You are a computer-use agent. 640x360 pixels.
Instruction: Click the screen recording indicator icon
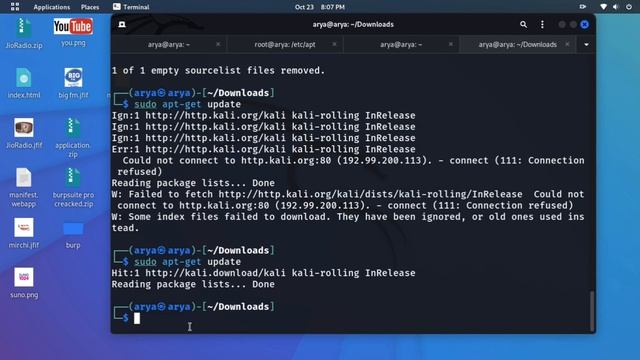(582, 7)
